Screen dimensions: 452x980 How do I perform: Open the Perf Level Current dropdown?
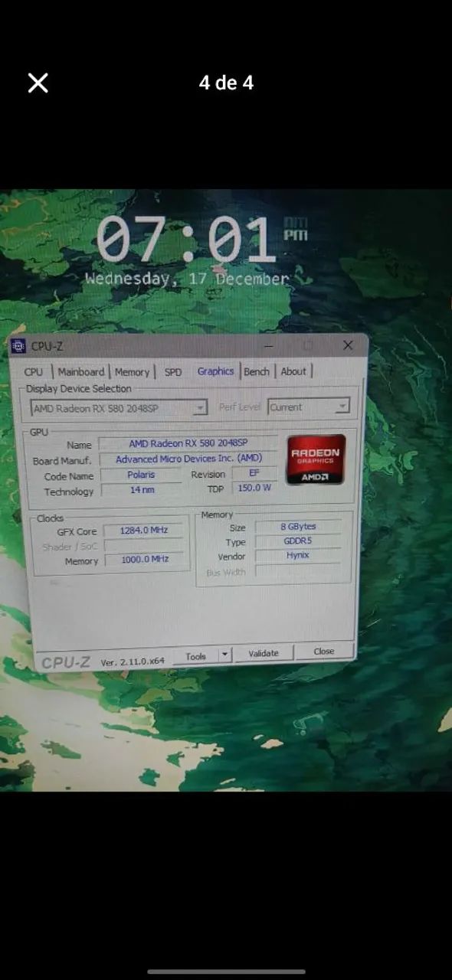309,407
